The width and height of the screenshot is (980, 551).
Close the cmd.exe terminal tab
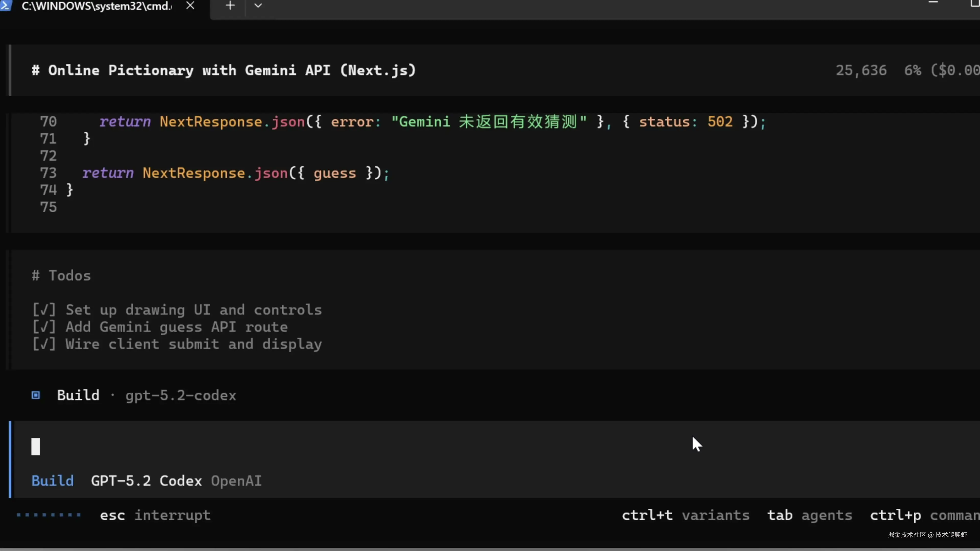[x=190, y=6]
